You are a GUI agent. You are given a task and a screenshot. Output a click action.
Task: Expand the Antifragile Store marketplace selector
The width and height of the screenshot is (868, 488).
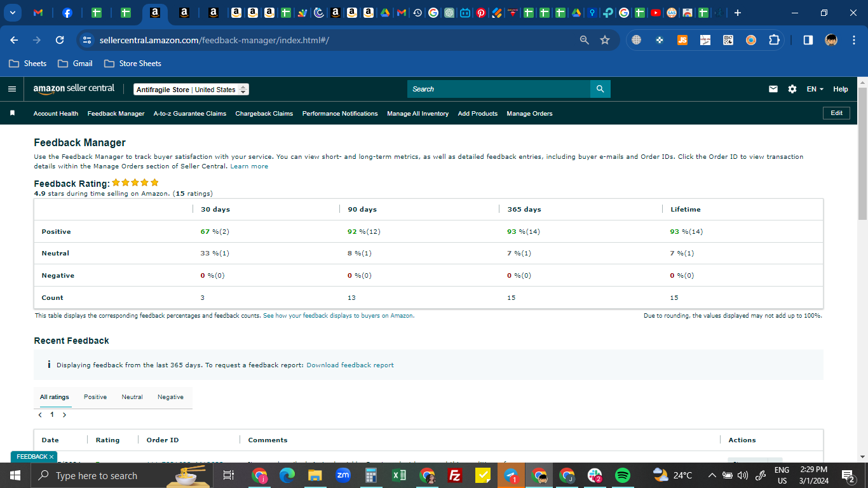point(191,90)
